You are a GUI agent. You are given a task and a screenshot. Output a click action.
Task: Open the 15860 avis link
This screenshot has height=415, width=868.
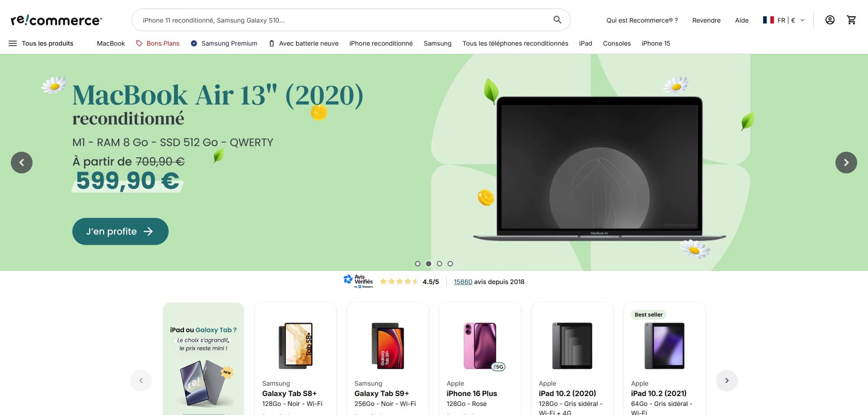point(463,282)
